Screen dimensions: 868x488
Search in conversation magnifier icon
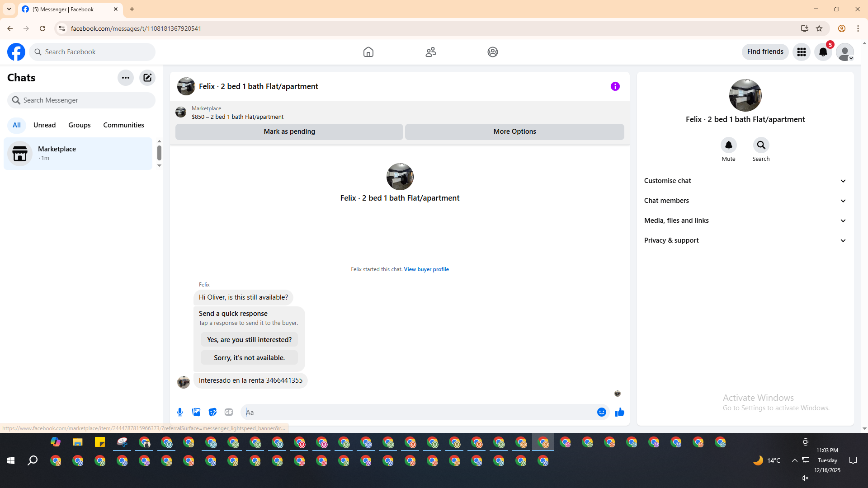[x=761, y=145]
